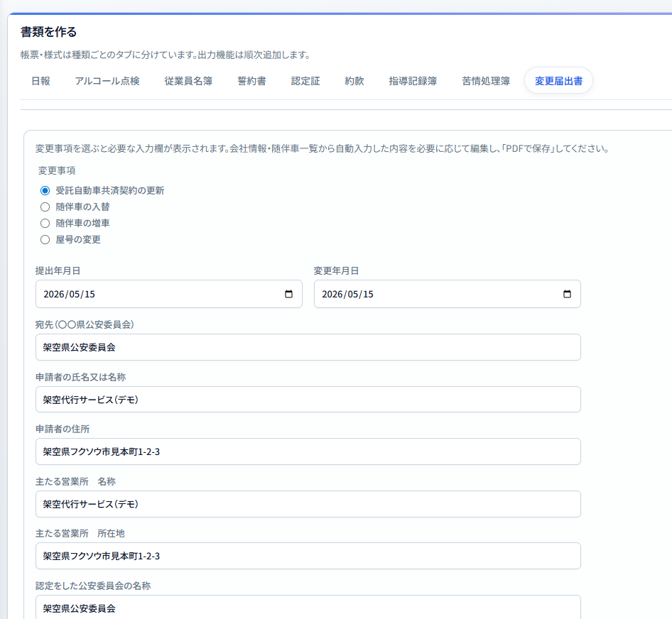The width and height of the screenshot is (672, 619).
Task: Open calendar picker for 変更年月日
Action: [567, 294]
